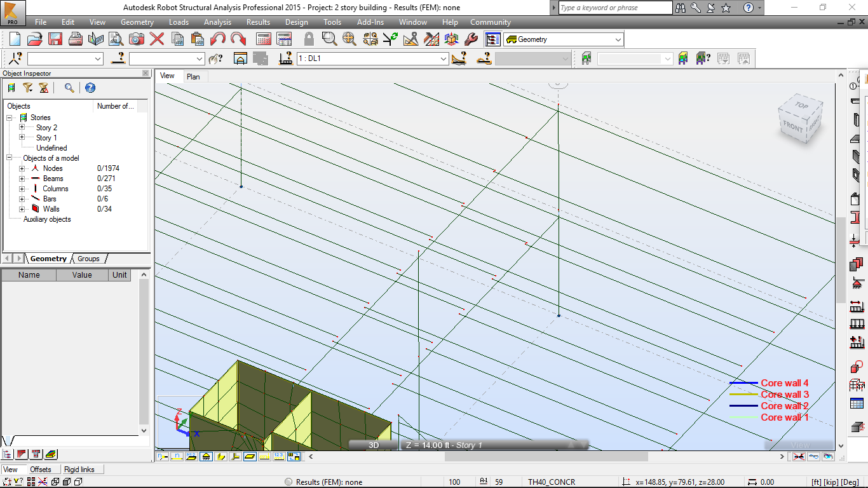The height and width of the screenshot is (488, 868).
Task: Switch to the Groups tab
Action: pyautogui.click(x=88, y=259)
